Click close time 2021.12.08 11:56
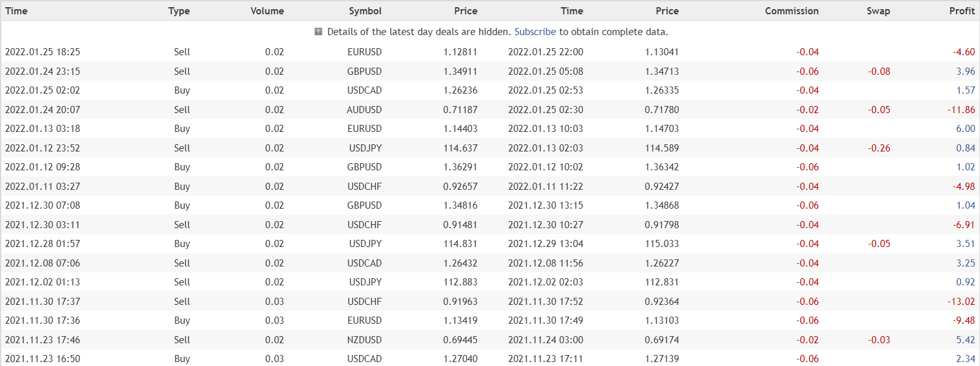This screenshot has width=980, height=366. tap(546, 263)
